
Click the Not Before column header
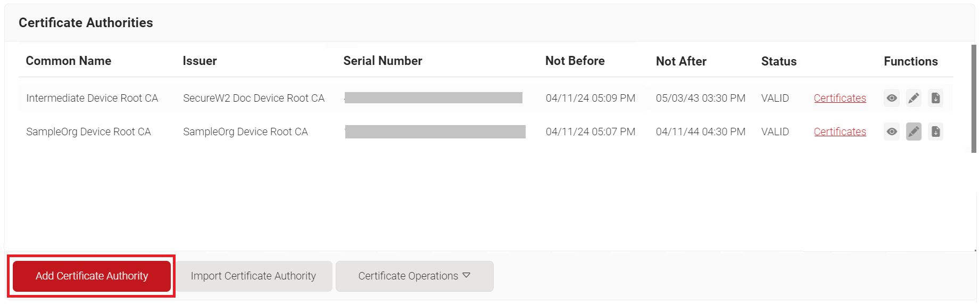(575, 61)
